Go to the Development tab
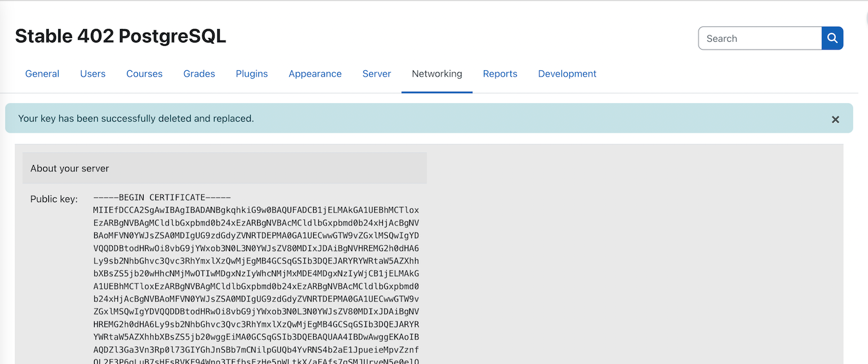The image size is (868, 364). pos(567,73)
